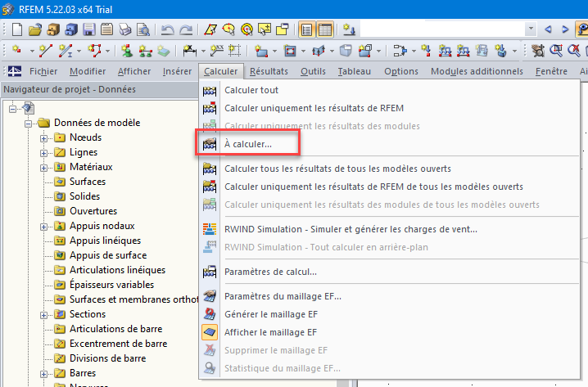Activate the lasso selection tool

(228, 29)
